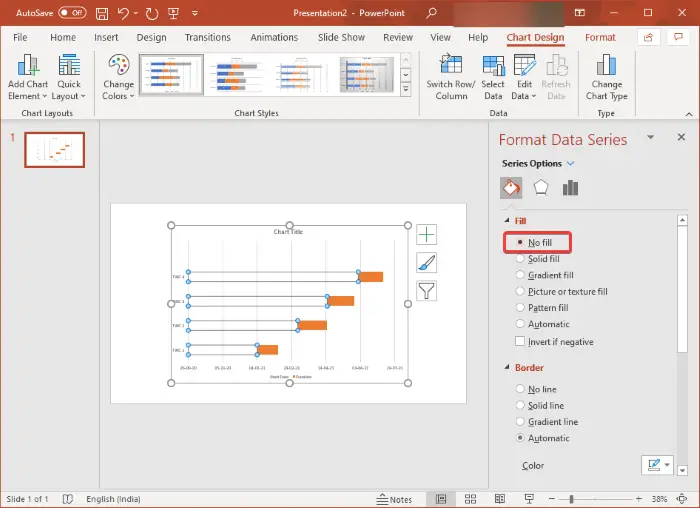Start Slide Show from status bar icon
The image size is (700, 508).
pyautogui.click(x=529, y=499)
